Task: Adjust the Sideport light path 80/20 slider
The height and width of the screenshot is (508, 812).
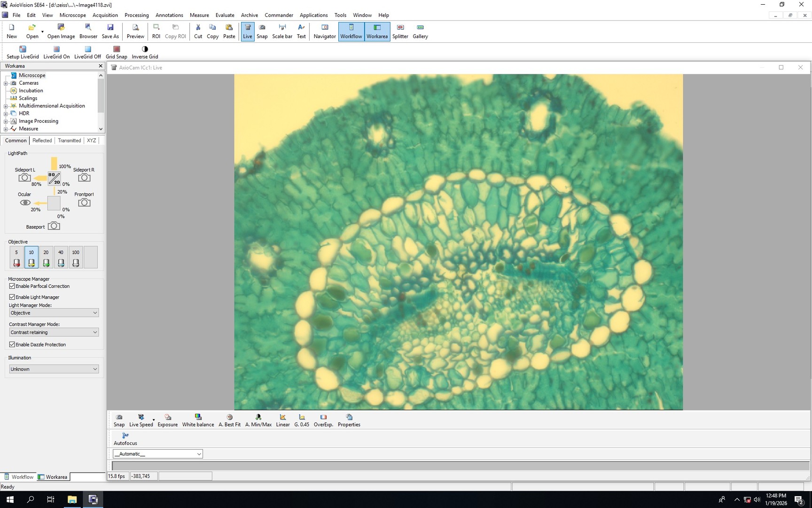Action: coord(53,179)
